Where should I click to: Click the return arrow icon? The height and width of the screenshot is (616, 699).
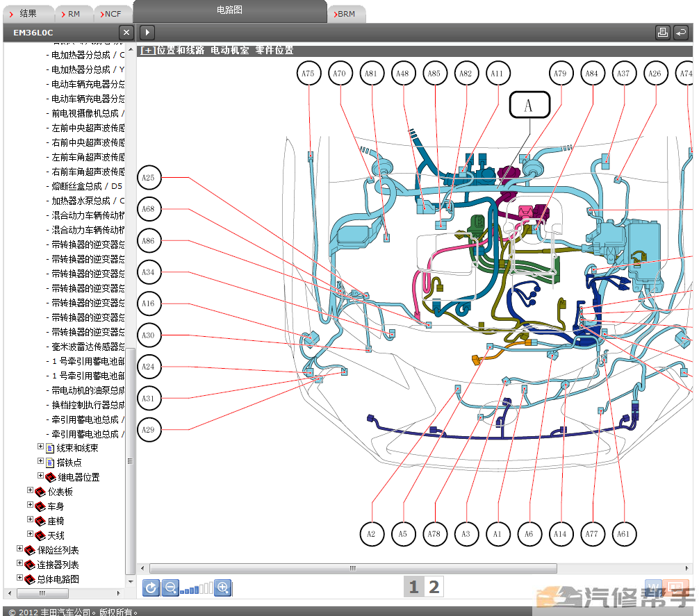point(681,33)
